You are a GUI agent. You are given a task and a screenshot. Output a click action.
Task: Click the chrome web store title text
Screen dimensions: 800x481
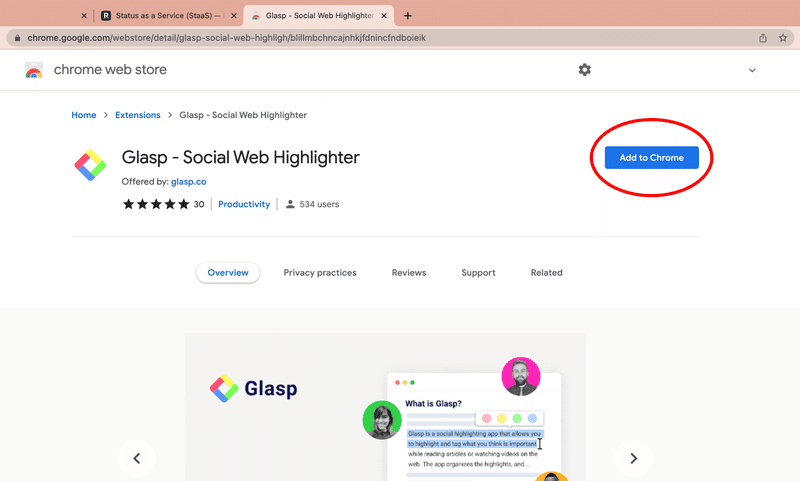[x=110, y=69]
